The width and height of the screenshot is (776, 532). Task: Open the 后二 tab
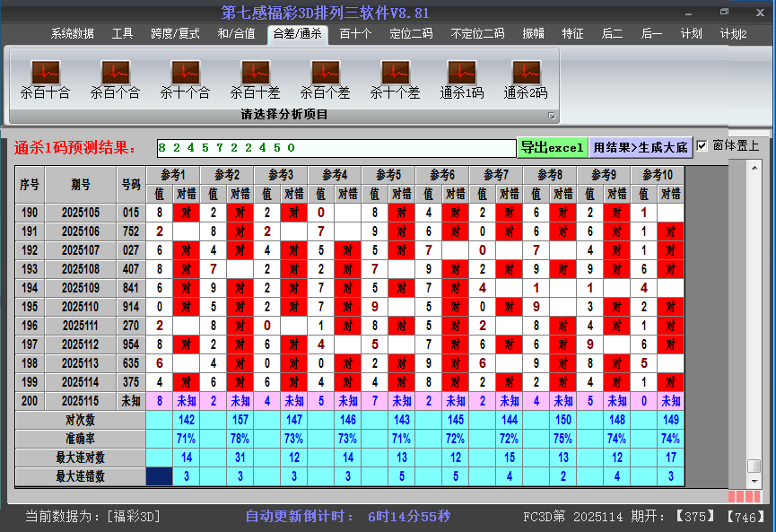[612, 34]
